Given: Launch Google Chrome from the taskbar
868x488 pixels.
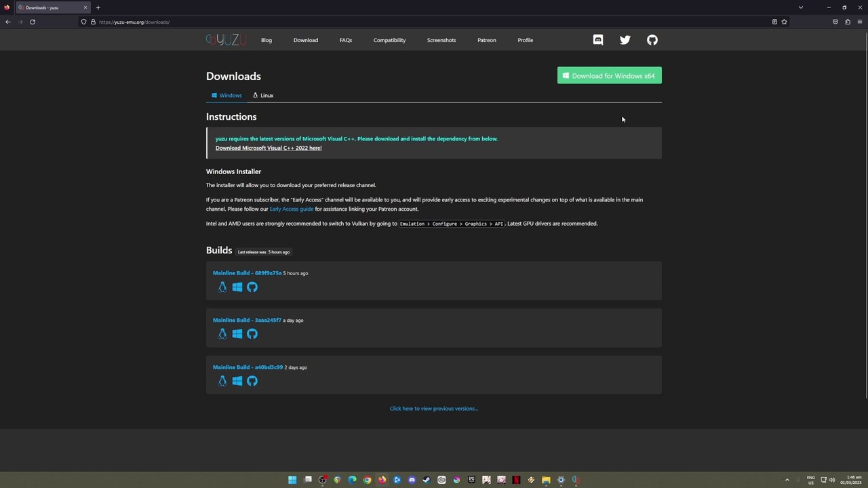Looking at the screenshot, I should pos(367,480).
